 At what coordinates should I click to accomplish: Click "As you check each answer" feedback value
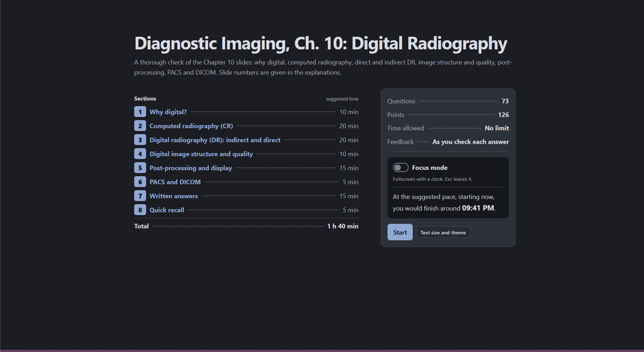(x=471, y=142)
